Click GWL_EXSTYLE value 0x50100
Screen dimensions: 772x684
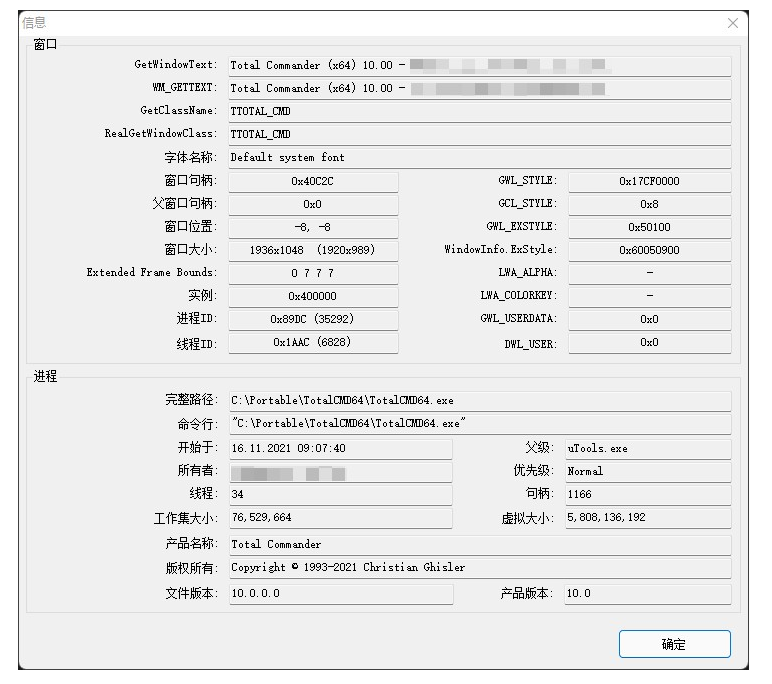649,228
